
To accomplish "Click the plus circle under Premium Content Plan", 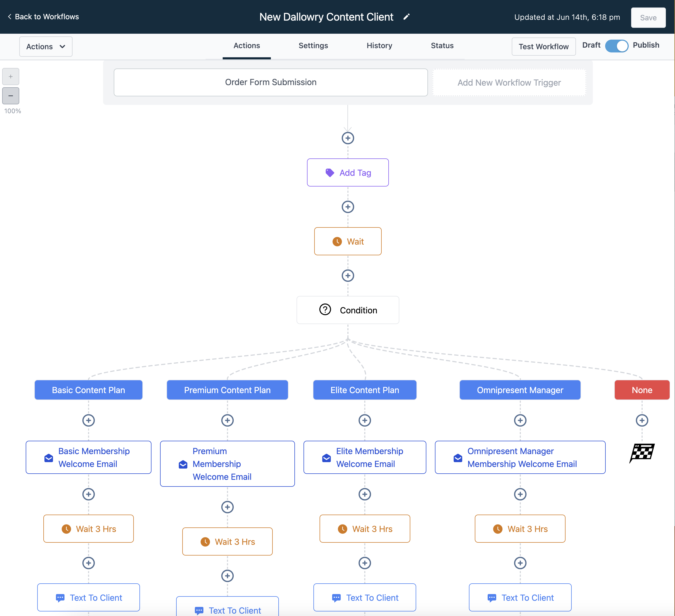I will tap(227, 420).
